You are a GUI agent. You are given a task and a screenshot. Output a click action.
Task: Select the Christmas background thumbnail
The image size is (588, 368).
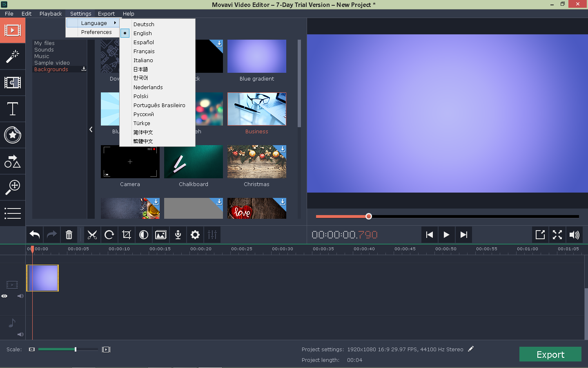click(257, 162)
